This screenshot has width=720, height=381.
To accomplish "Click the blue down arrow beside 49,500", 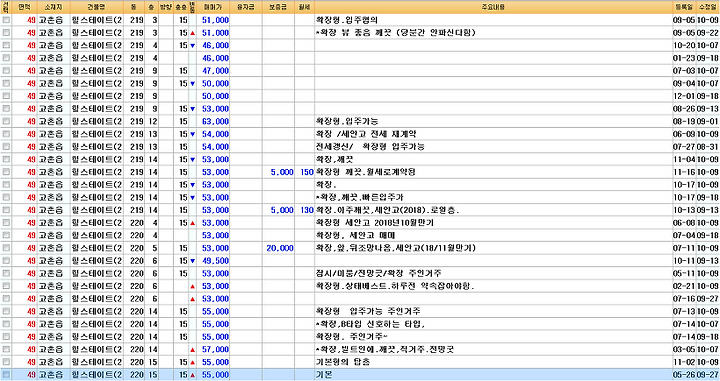I will (192, 261).
